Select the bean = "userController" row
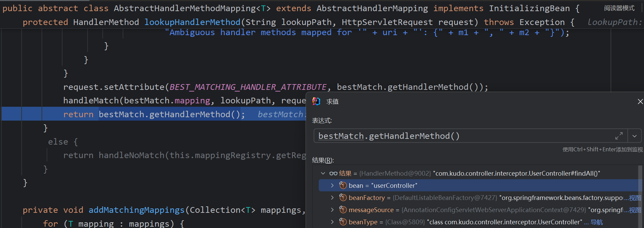 coord(478,185)
